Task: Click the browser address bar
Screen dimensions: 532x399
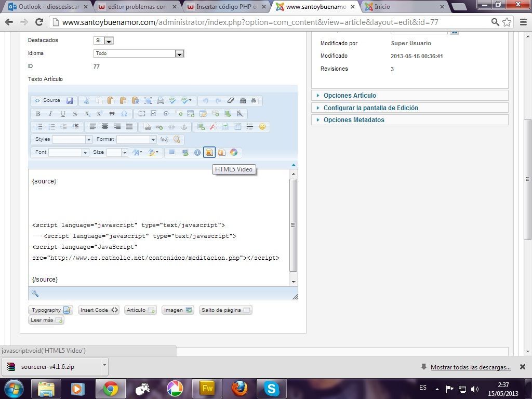Action: 271,22
